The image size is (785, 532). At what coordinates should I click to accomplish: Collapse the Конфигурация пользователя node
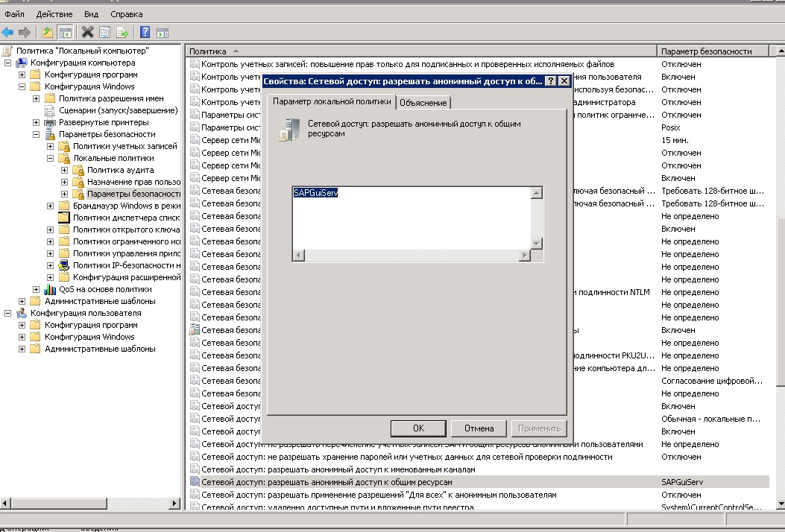pos(8,313)
